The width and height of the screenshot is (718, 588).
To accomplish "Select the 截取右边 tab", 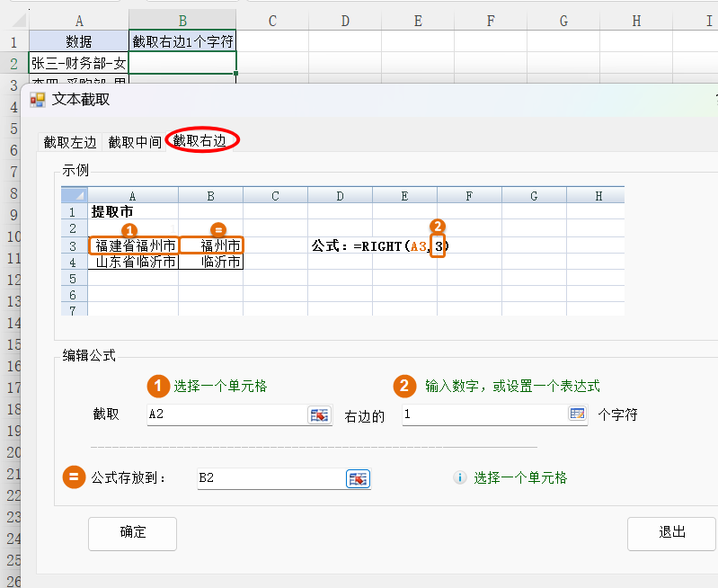I will point(206,140).
